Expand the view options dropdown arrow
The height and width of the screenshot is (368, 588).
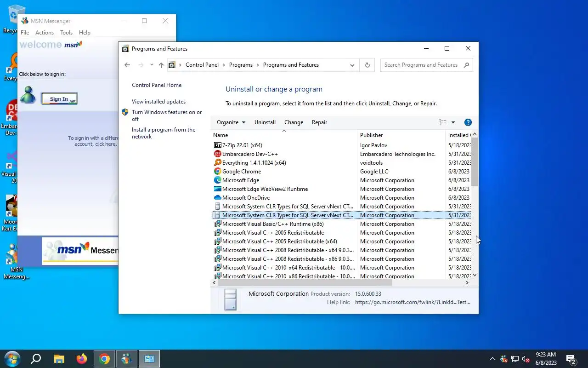click(453, 122)
